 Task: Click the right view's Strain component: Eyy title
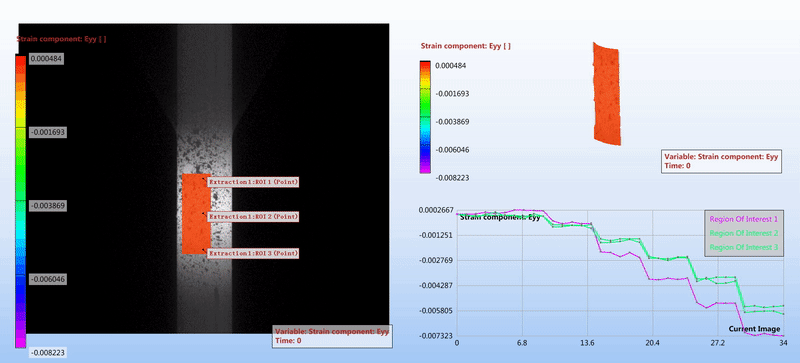point(466,46)
